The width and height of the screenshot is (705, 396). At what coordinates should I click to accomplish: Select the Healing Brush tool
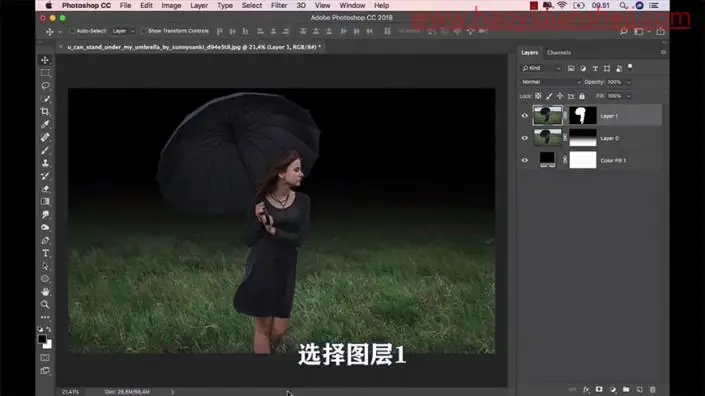(45, 138)
